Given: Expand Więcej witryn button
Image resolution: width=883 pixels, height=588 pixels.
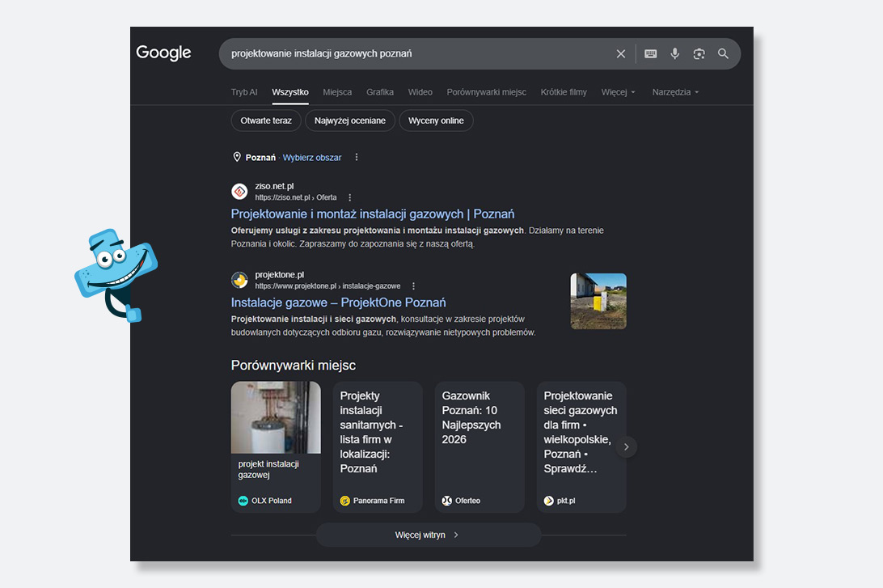Looking at the screenshot, I should point(428,535).
